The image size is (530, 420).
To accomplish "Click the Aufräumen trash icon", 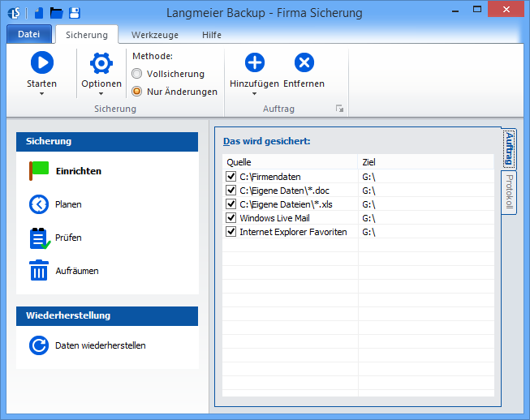I will pos(39,271).
